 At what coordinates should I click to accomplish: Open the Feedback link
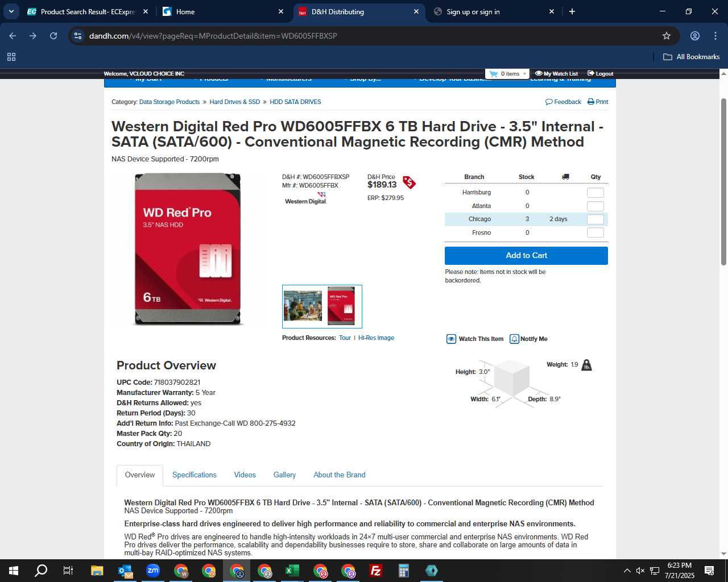click(x=563, y=102)
